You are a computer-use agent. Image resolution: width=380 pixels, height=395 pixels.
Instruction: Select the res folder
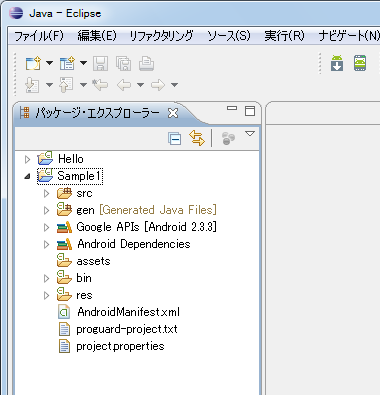(84, 295)
